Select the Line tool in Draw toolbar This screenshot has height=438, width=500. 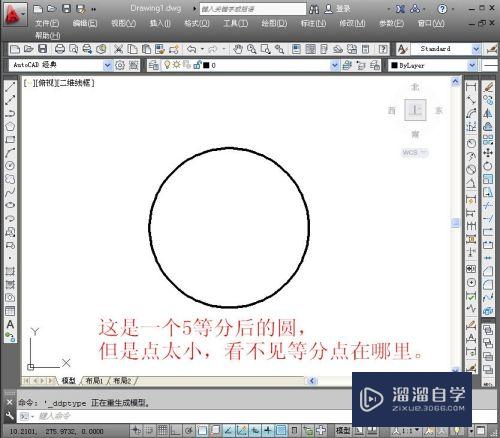click(10, 87)
